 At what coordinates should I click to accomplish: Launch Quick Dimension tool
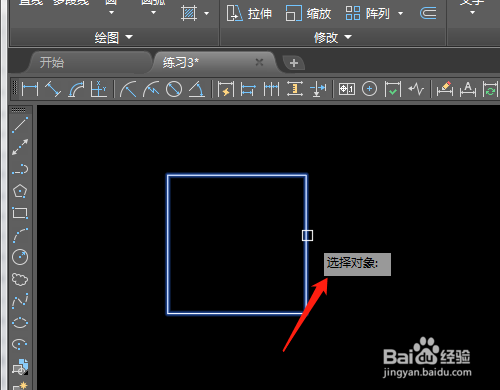226,89
